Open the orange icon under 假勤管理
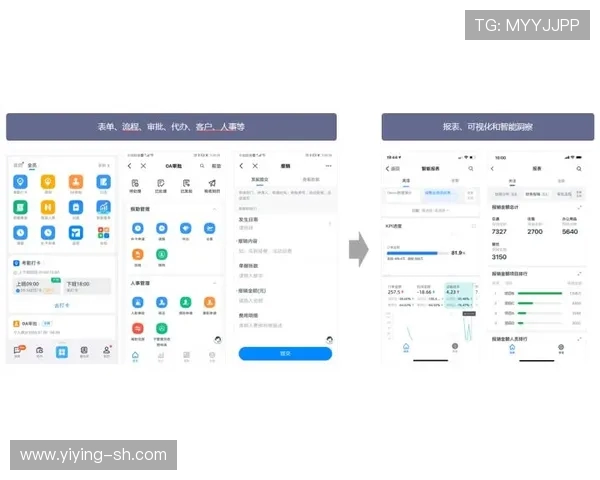The height and width of the screenshot is (480, 600). 138,254
